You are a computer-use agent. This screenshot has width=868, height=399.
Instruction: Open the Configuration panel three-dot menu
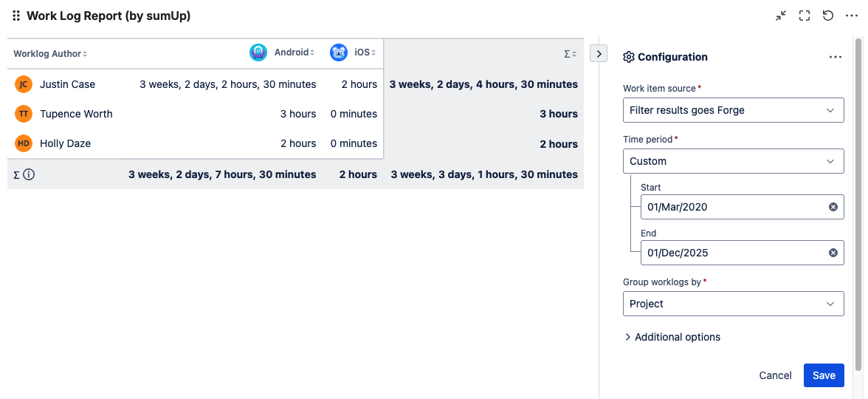point(835,57)
